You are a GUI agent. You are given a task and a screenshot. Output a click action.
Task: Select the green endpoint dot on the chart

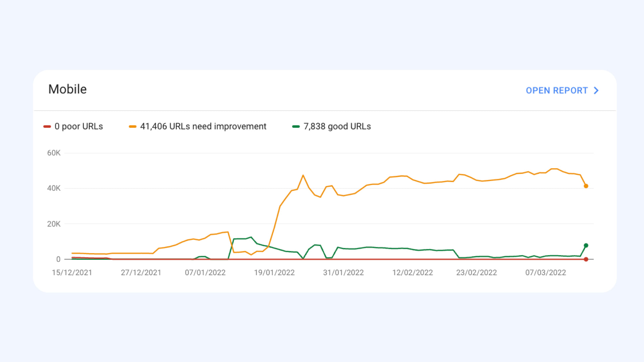point(586,245)
